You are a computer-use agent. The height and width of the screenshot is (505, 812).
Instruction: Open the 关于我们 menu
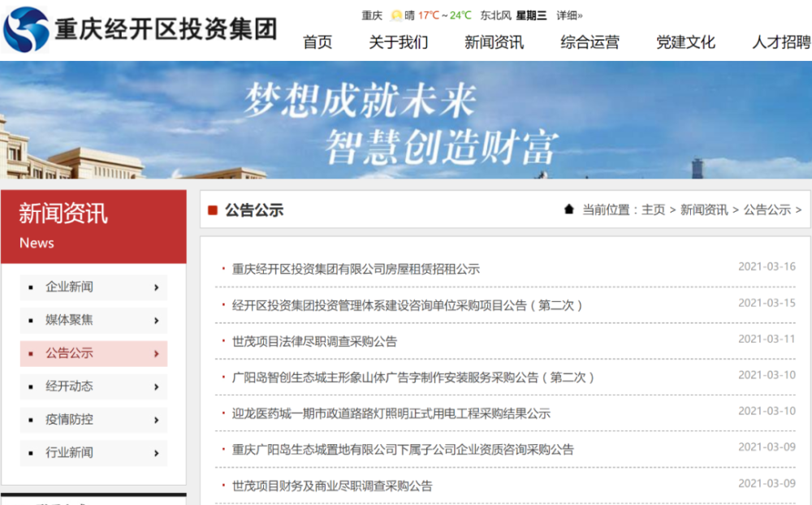[x=399, y=42]
